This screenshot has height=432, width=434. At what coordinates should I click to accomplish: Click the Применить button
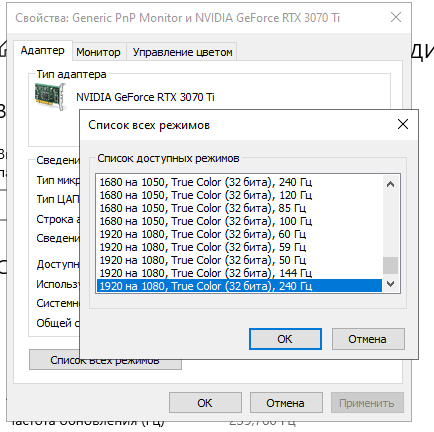pos(367,403)
